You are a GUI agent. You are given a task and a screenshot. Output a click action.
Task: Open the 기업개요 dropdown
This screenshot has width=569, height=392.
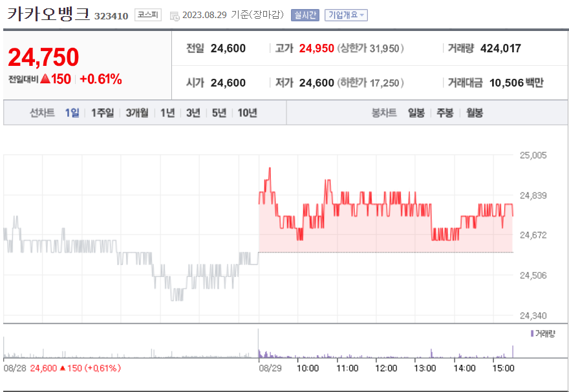346,15
